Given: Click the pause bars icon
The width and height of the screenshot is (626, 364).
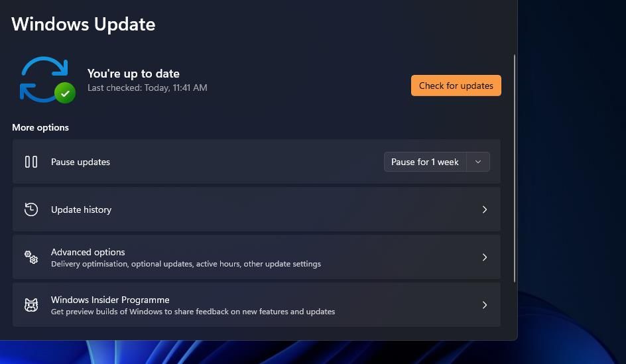Looking at the screenshot, I should tap(31, 162).
